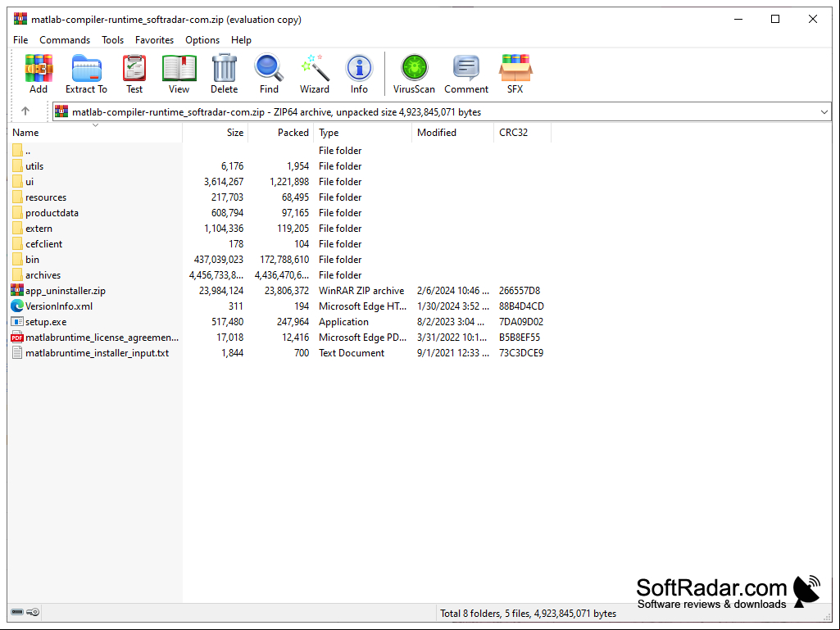
Task: Click size value 3,614,267
Action: click(224, 182)
